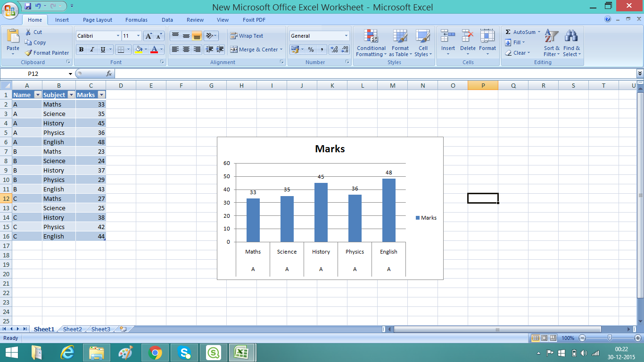The height and width of the screenshot is (362, 644).
Task: Switch to the Insert tab
Action: click(x=62, y=20)
